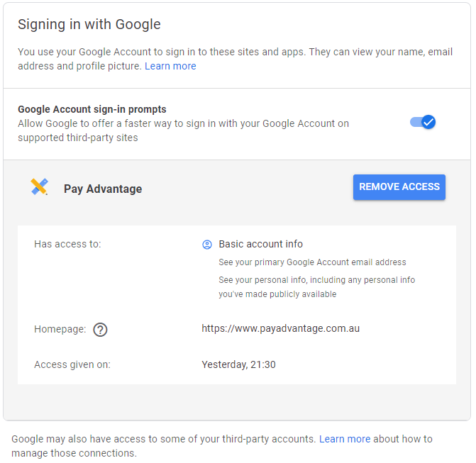Screen dimensions: 476x463
Task: Click the Homepage label text
Action: pyautogui.click(x=60, y=329)
